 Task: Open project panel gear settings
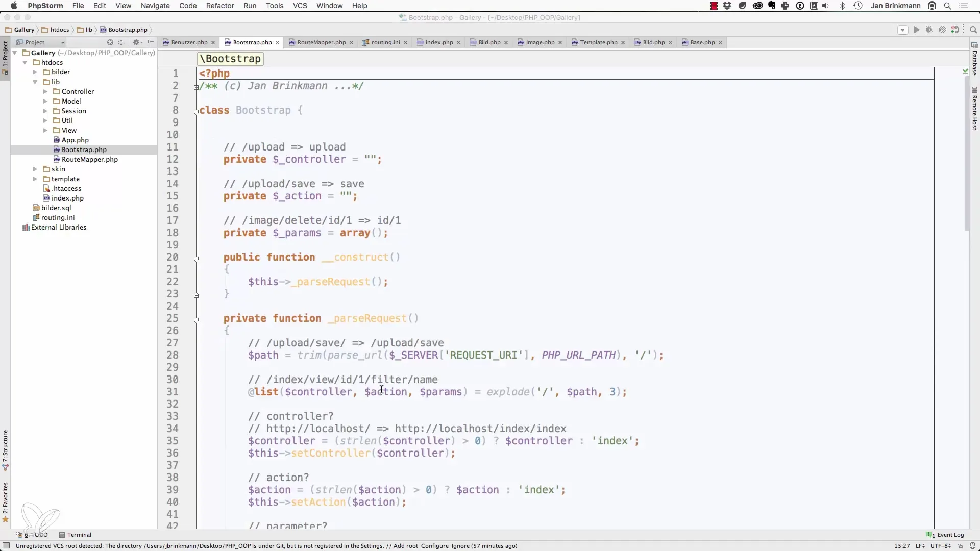(x=136, y=42)
